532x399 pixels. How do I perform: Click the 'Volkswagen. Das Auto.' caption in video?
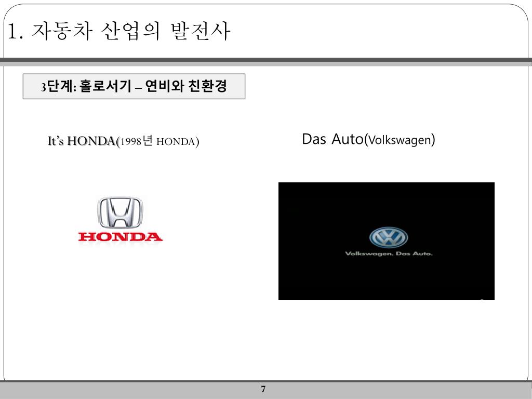[389, 254]
